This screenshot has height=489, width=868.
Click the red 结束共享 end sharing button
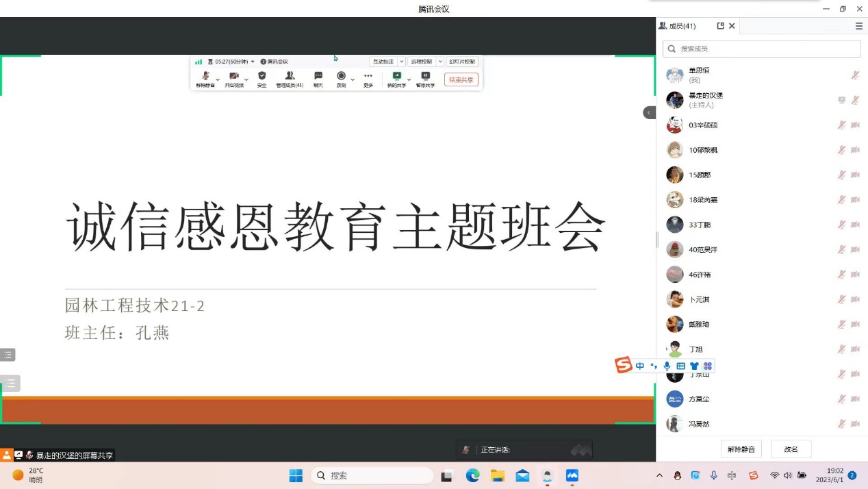(461, 79)
